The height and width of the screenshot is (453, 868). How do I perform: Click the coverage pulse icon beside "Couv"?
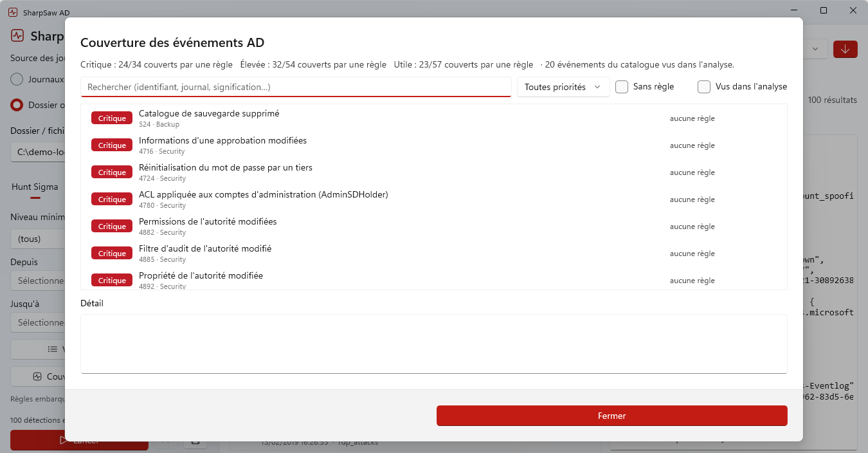[37, 376]
